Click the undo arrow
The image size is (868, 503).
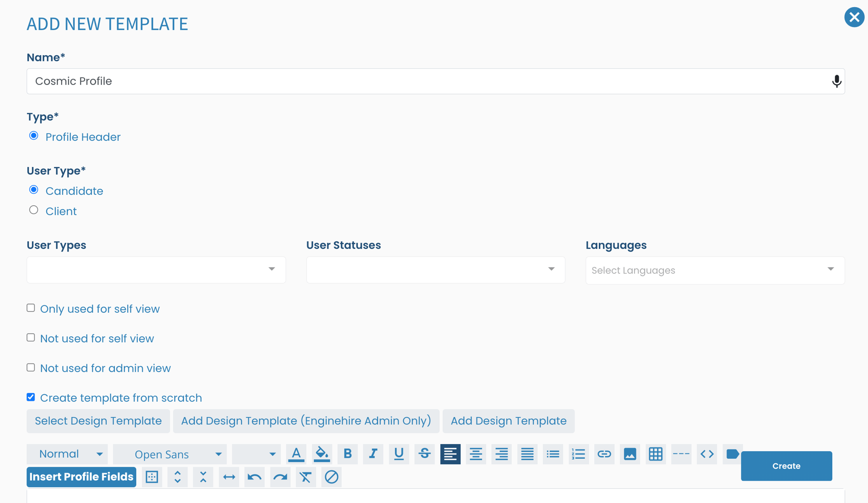[x=254, y=477]
